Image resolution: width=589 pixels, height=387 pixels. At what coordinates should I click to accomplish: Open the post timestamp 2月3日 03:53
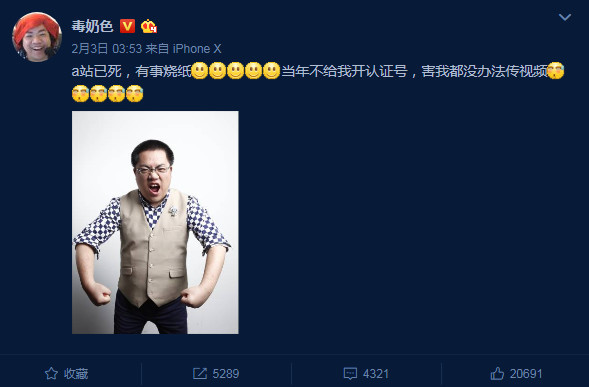[x=107, y=48]
